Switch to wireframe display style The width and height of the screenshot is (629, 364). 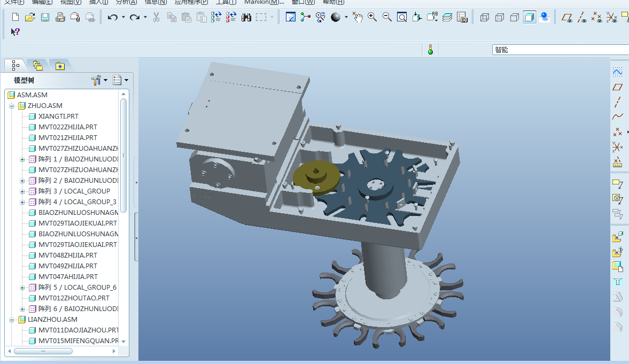point(485,17)
